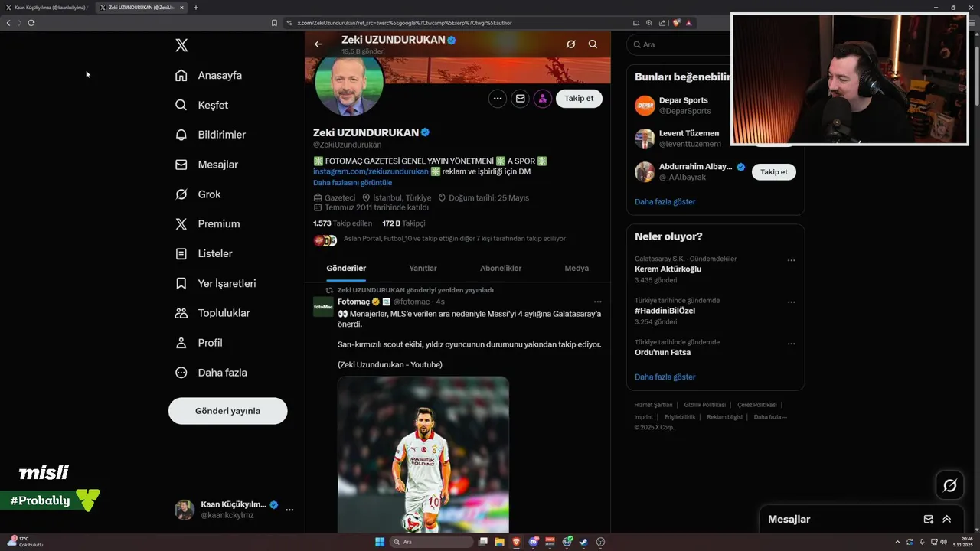Click the envelope message icon on profile
Image resolution: width=980 pixels, height=551 pixels.
[x=520, y=99]
